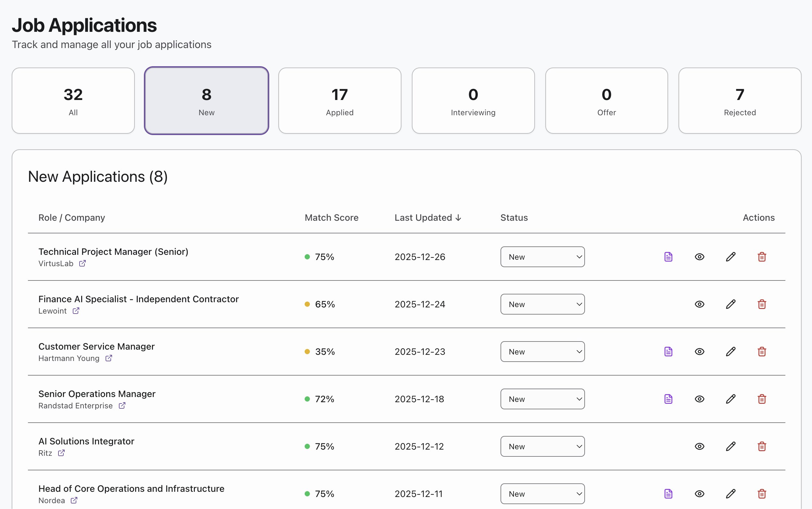View the AI Solutions Integrator at Ritz
812x509 pixels.
point(699,446)
